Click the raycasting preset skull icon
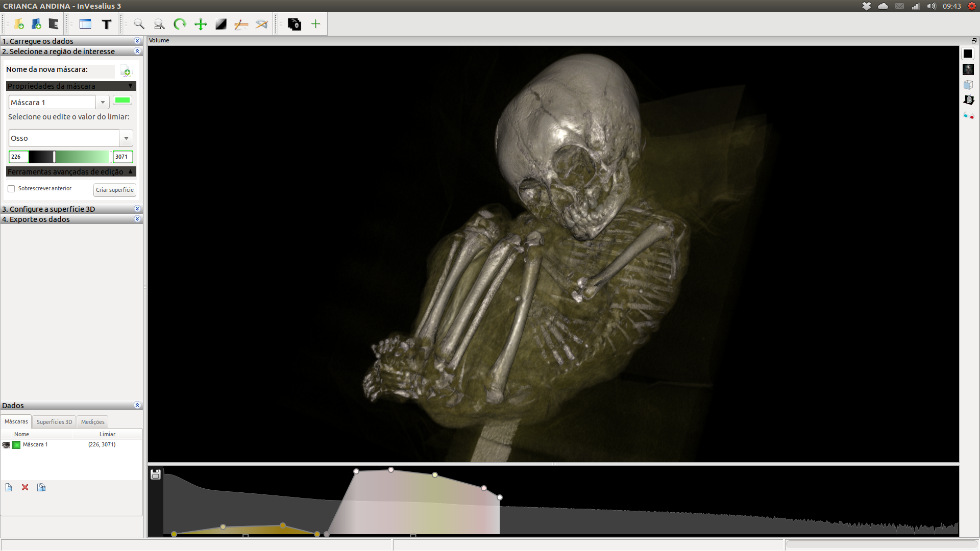The width and height of the screenshot is (980, 551). tap(968, 69)
